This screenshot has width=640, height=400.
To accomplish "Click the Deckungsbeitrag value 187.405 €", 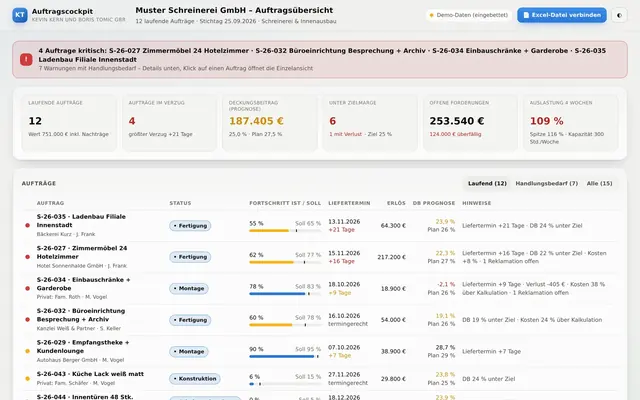I will coord(256,121).
